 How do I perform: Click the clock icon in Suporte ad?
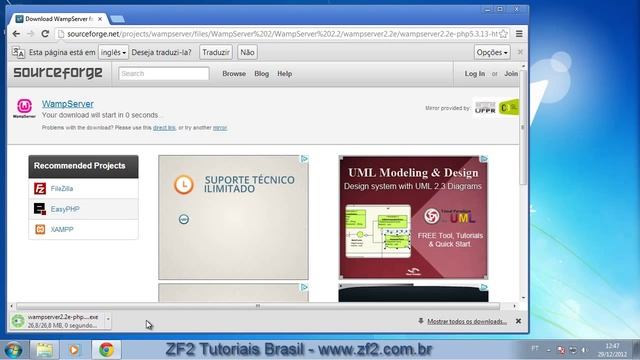184,185
